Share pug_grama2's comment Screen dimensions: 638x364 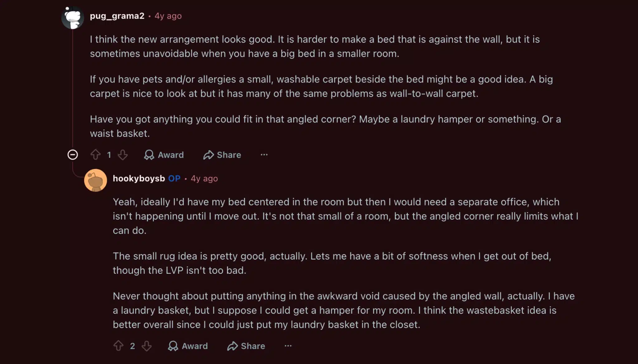pyautogui.click(x=222, y=155)
